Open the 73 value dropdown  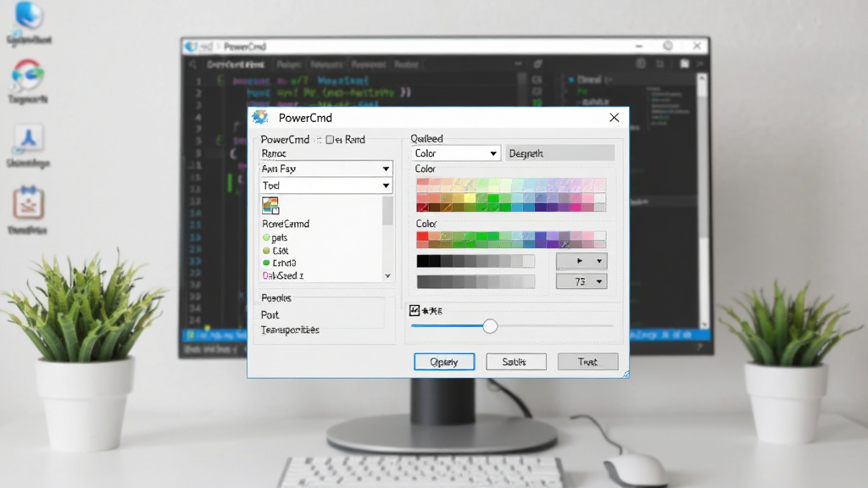[581, 281]
